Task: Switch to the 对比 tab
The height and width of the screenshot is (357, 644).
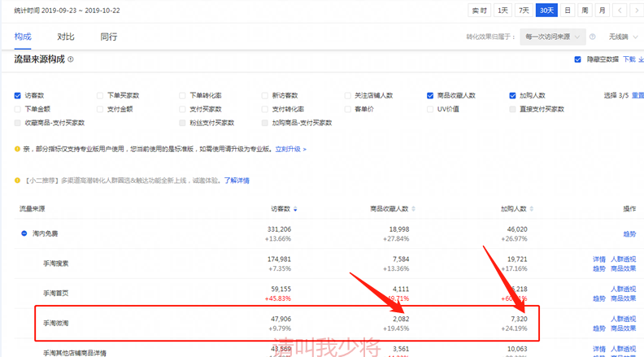Action: pyautogui.click(x=66, y=37)
